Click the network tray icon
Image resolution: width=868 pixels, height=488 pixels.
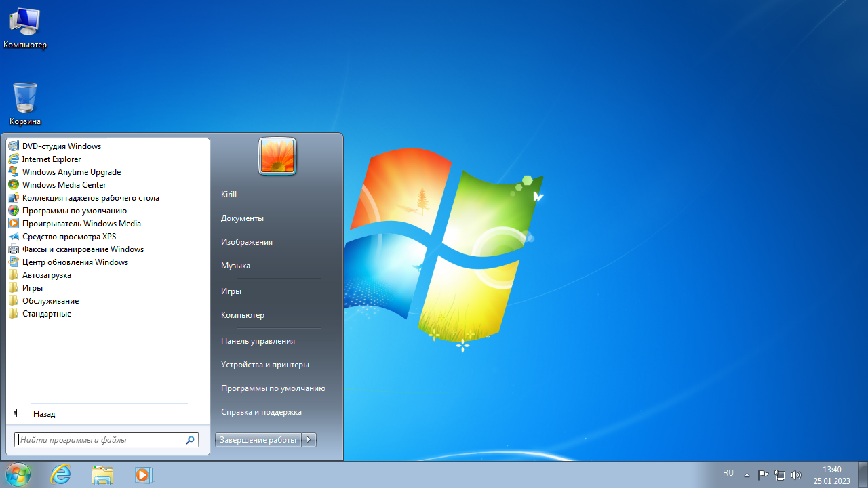click(x=780, y=474)
